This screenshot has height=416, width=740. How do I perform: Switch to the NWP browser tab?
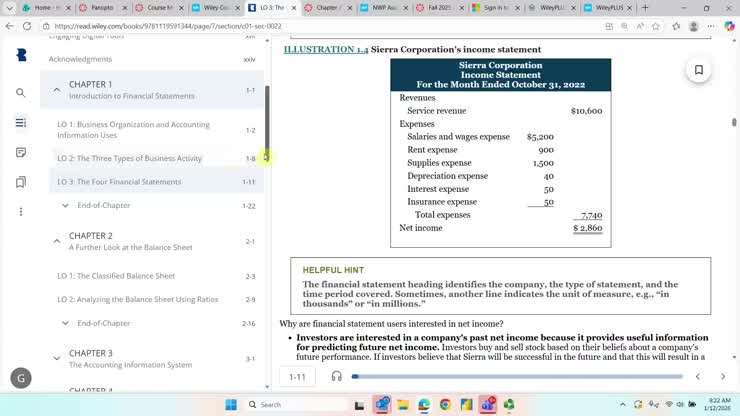384,8
